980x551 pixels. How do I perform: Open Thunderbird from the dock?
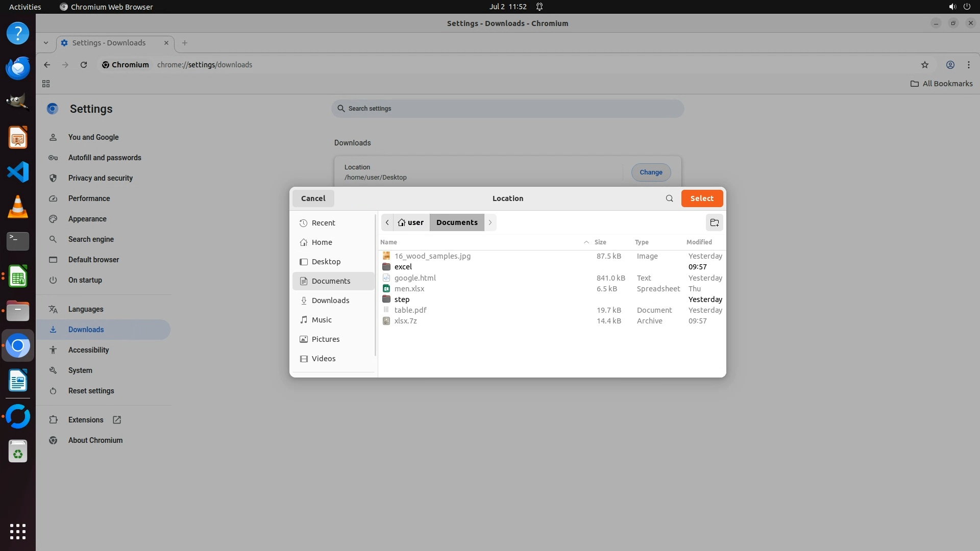click(x=18, y=68)
